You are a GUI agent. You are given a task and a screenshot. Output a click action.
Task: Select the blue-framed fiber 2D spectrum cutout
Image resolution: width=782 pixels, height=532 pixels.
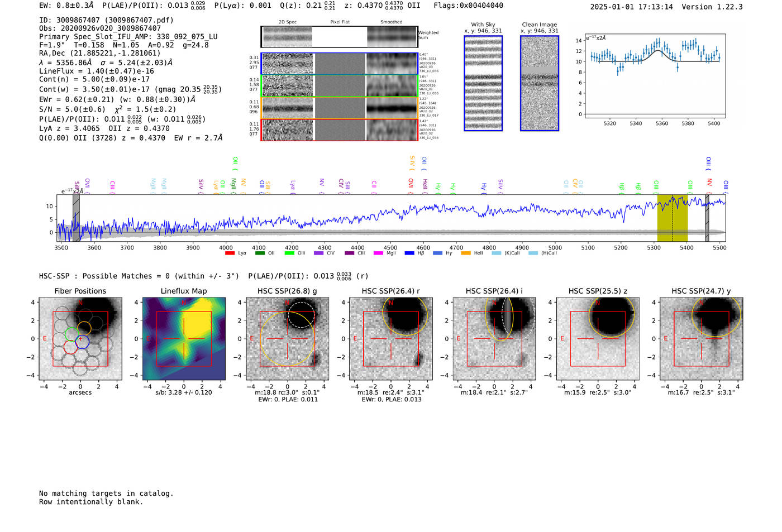click(x=340, y=64)
